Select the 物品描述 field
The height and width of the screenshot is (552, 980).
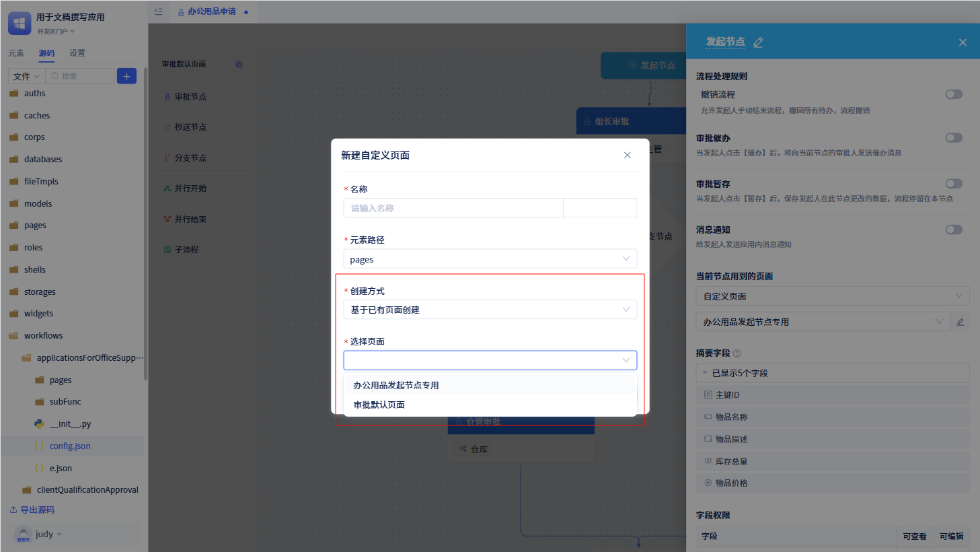[833, 439]
